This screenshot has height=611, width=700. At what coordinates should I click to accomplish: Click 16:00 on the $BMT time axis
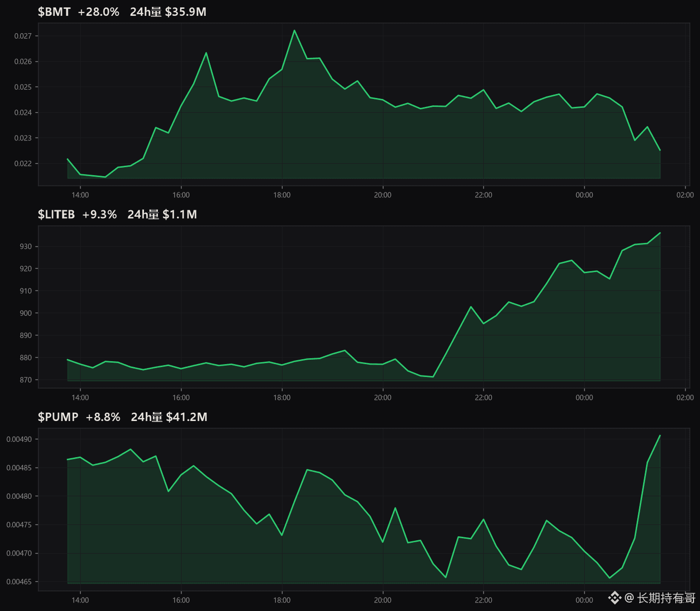click(x=181, y=195)
